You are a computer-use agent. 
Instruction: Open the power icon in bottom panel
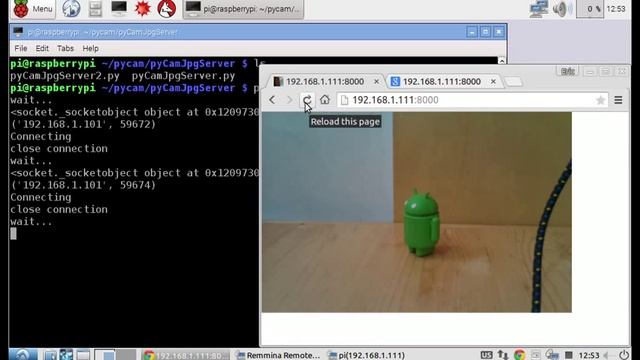(624, 355)
